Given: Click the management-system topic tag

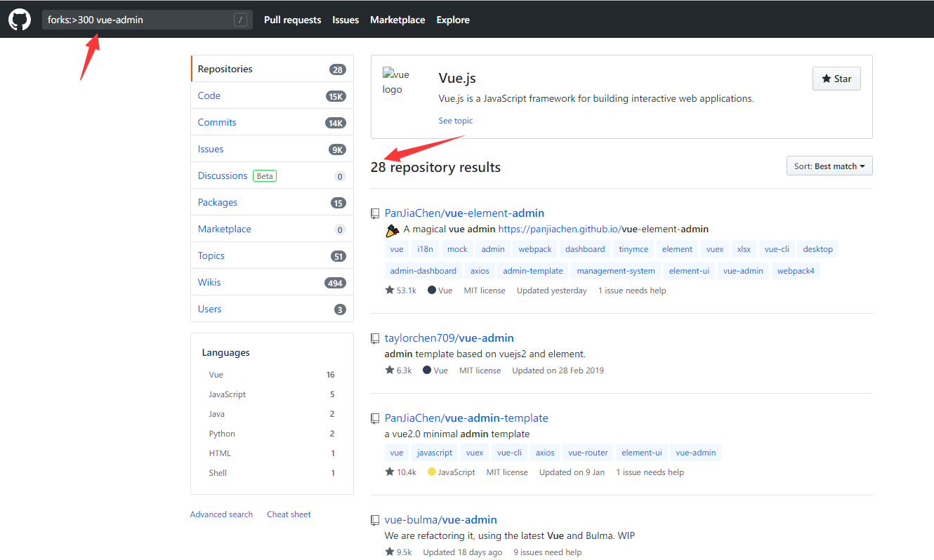Looking at the screenshot, I should tap(616, 271).
